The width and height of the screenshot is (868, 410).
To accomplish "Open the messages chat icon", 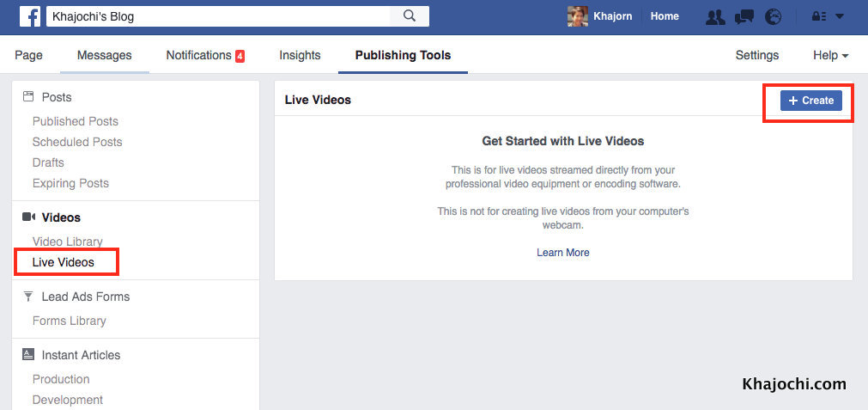I will 744,16.
